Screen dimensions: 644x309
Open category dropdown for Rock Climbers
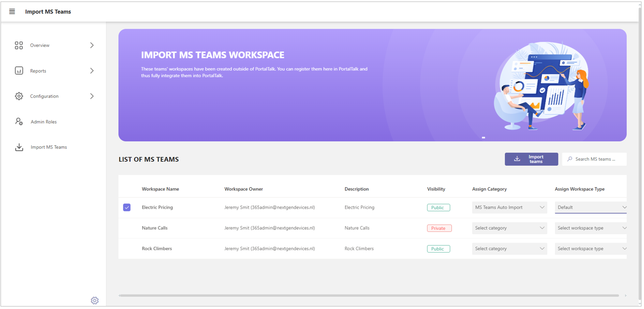509,249
